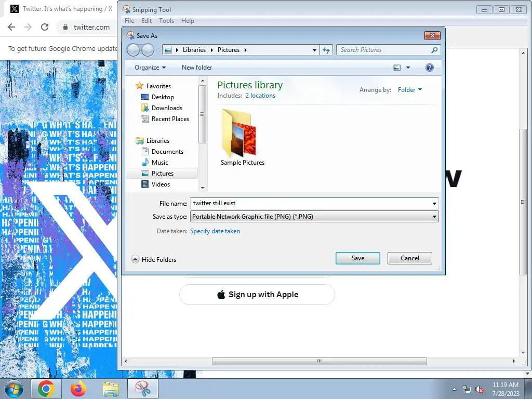Click the twitter.com address bar
Viewport: 532px width, 399px height.
point(91,27)
